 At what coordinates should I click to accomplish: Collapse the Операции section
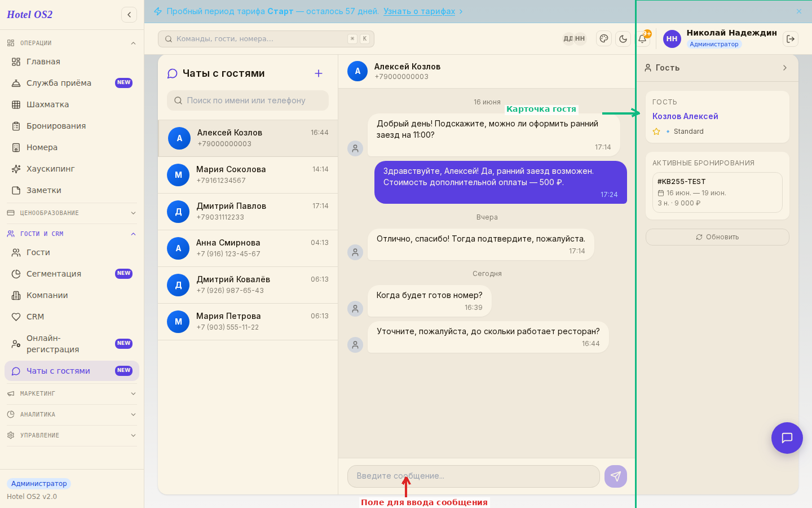(x=72, y=43)
